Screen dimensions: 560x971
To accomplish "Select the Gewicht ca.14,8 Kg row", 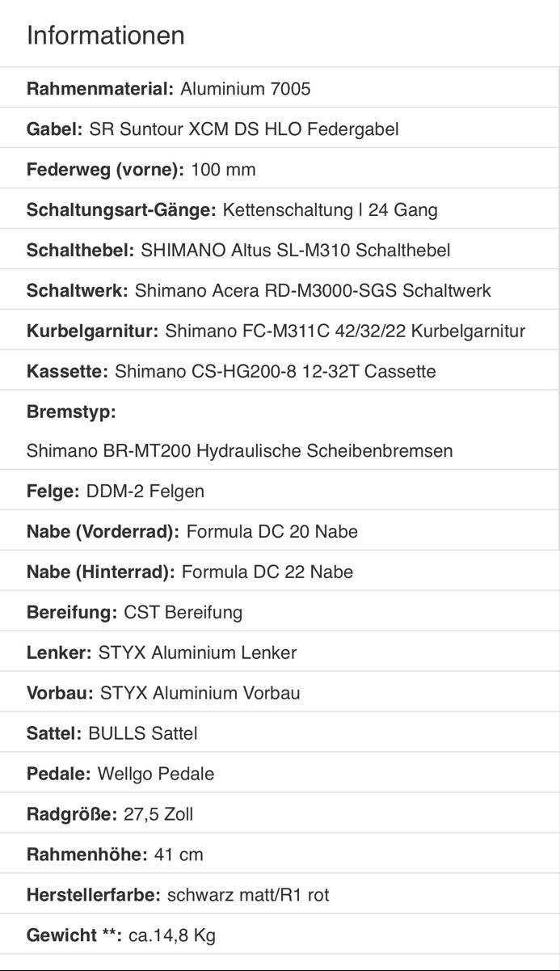I will point(280,935).
